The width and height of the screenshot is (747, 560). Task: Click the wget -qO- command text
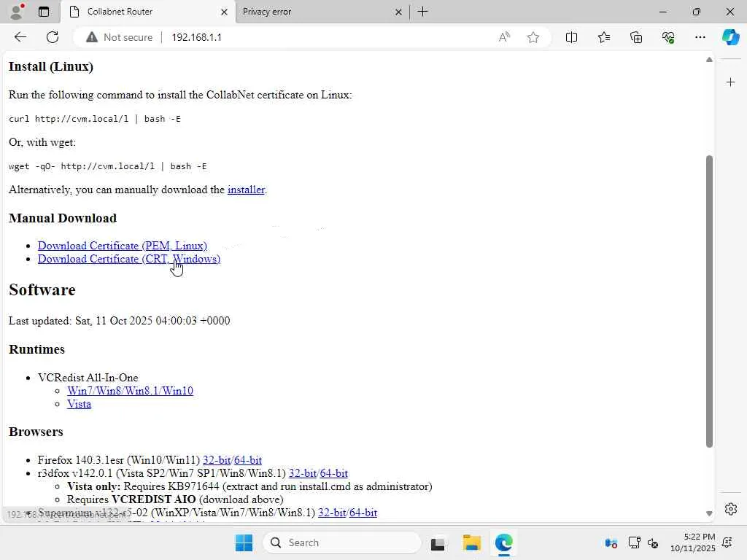click(108, 166)
